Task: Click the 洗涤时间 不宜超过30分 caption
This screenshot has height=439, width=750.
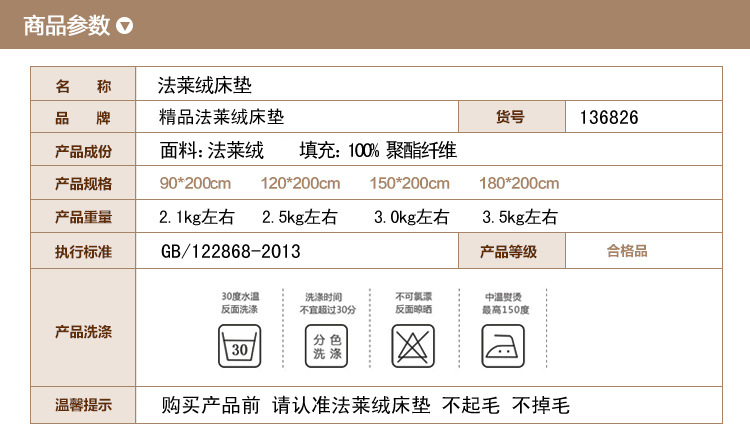Action: coord(328,304)
